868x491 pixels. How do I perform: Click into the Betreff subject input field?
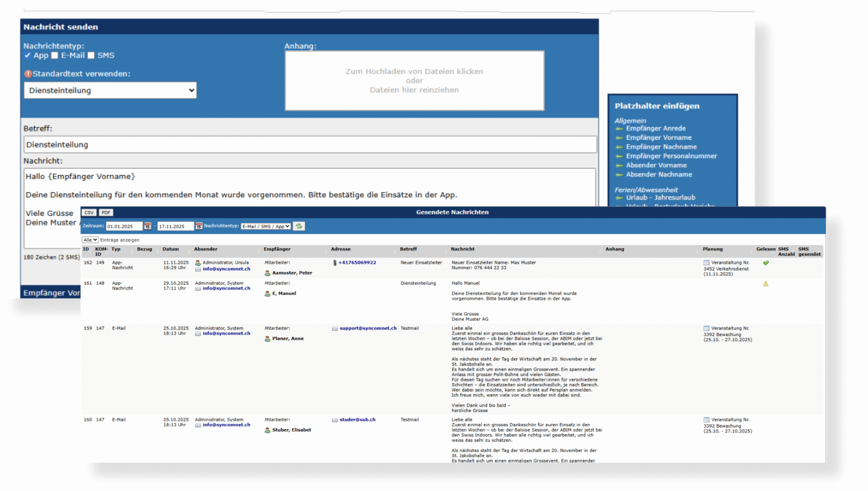coord(310,145)
